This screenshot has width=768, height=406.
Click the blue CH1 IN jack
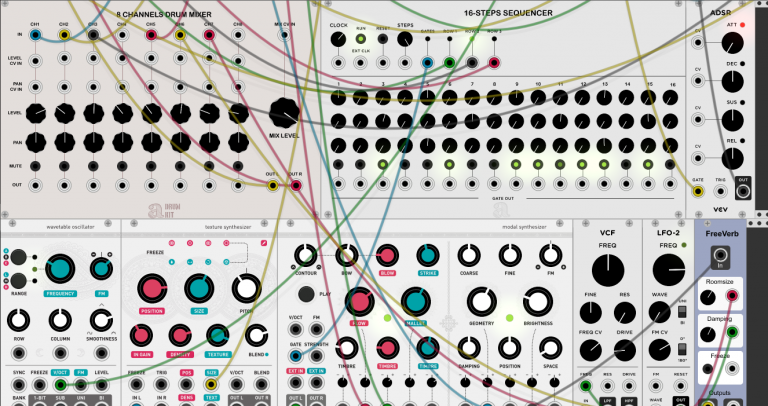click(35, 35)
